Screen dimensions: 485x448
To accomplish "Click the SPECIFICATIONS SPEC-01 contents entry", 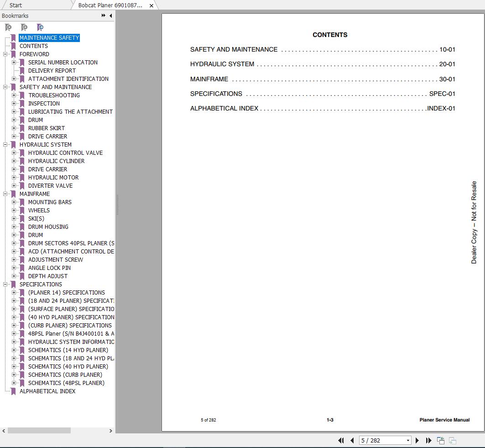I will (323, 94).
